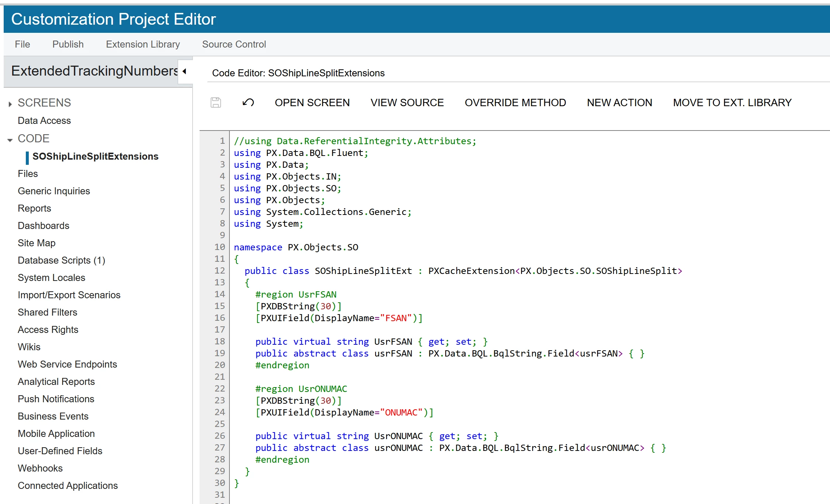Click the VIEW SOURCE button
This screenshot has height=504, width=830.
pos(407,102)
